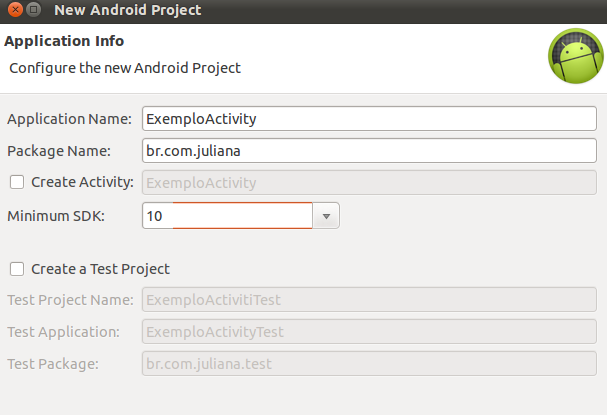The width and height of the screenshot is (607, 415).
Task: Click the Configure the new Android Project text
Action: [125, 68]
